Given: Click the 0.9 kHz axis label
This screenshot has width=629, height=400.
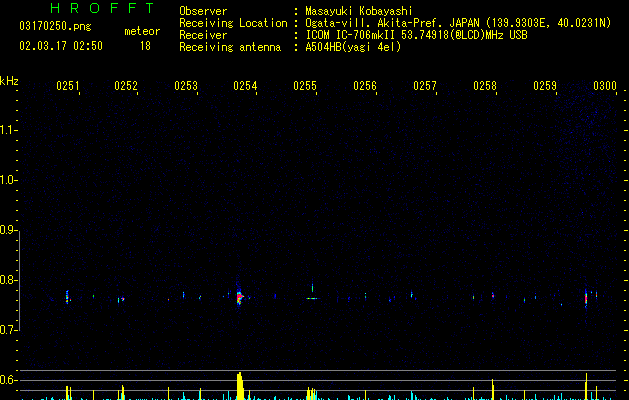Looking at the screenshot, I should point(8,230).
